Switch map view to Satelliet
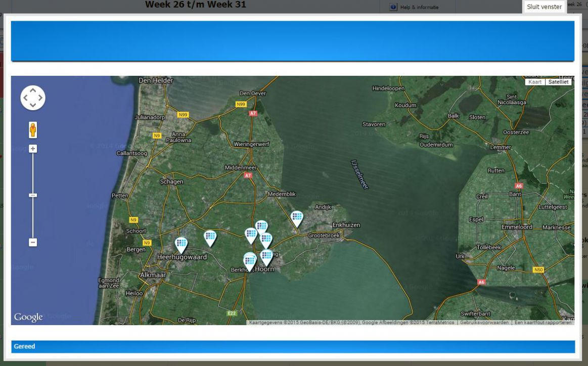Viewport: 588px width, 366px height. (558, 82)
